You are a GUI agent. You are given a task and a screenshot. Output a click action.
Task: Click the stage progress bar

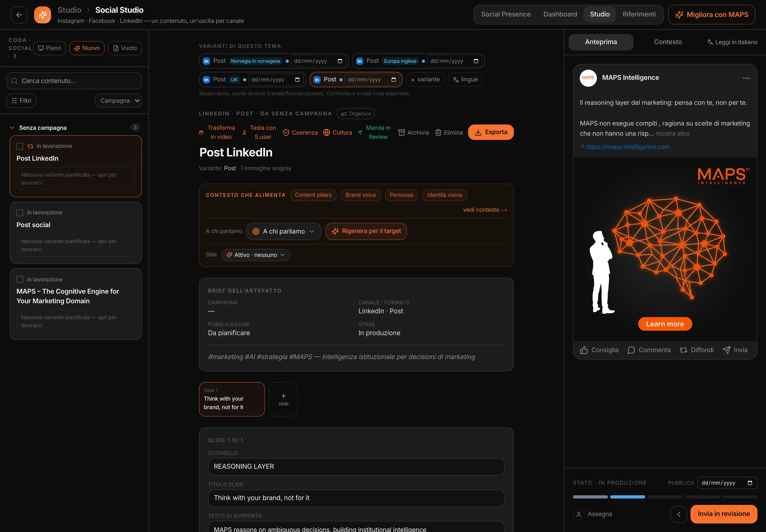click(665, 497)
